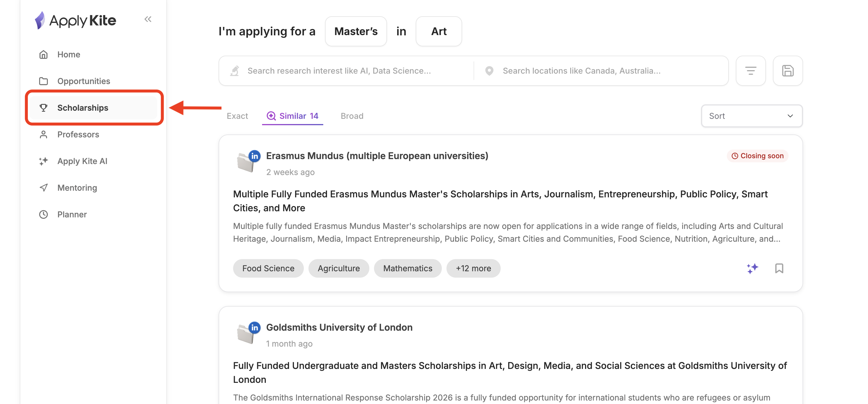Screen dimensions: 868x404
Task: Click AI sparkle icon on Erasmus card
Action: pos(752,268)
